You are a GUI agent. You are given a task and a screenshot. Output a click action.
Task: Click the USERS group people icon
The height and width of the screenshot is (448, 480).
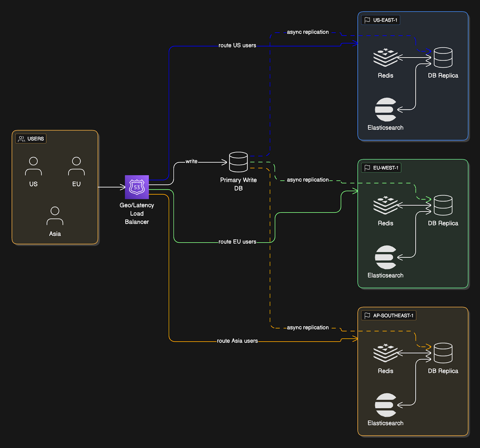pos(22,139)
